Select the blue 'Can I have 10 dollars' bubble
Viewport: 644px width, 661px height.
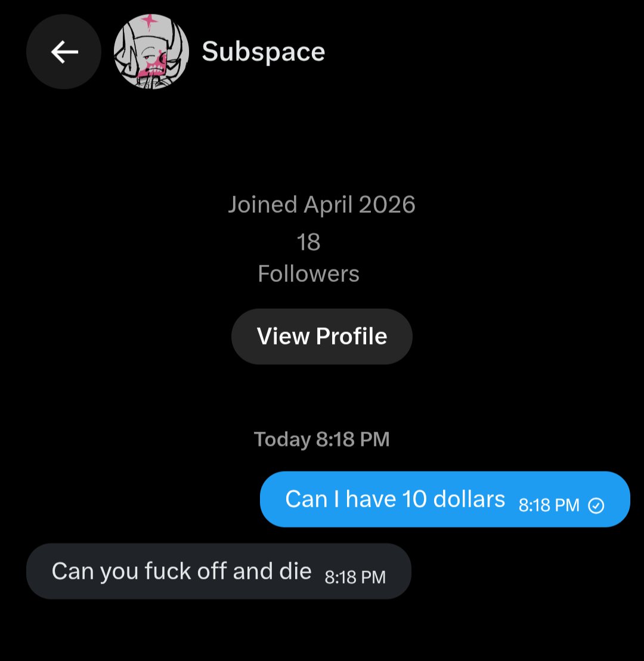tap(445, 499)
